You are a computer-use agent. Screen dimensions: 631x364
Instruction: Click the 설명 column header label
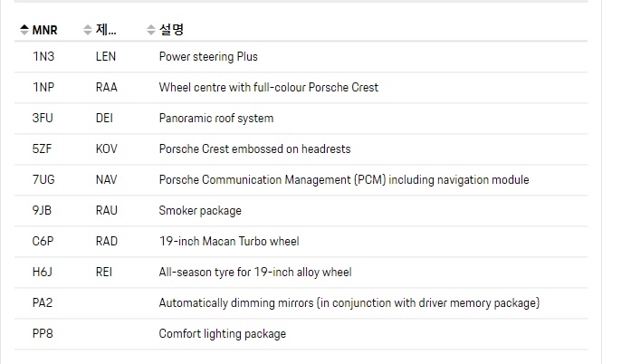click(x=171, y=29)
